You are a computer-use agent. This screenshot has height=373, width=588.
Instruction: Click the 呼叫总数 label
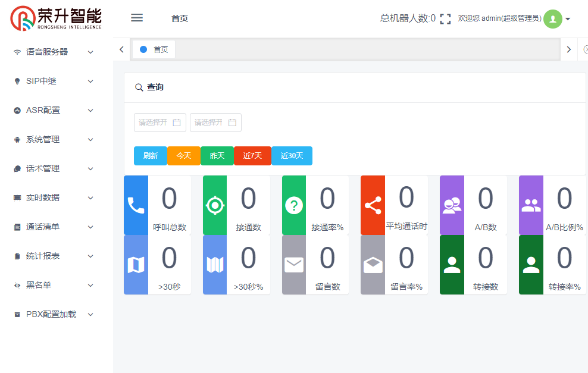pos(170,227)
